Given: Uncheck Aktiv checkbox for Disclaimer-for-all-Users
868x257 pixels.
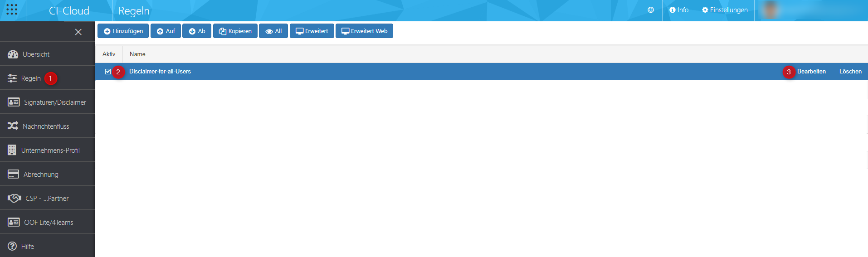Looking at the screenshot, I should [x=108, y=72].
